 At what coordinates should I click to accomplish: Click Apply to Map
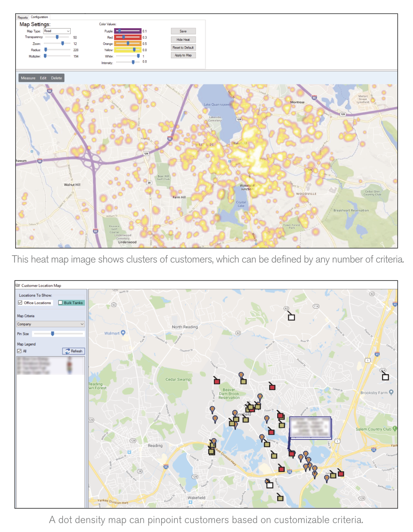[183, 55]
